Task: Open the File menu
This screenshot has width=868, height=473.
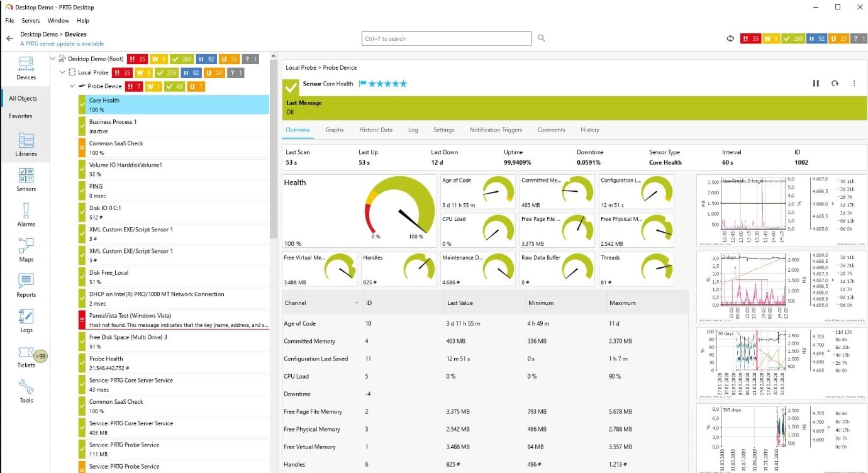Action: click(9, 21)
